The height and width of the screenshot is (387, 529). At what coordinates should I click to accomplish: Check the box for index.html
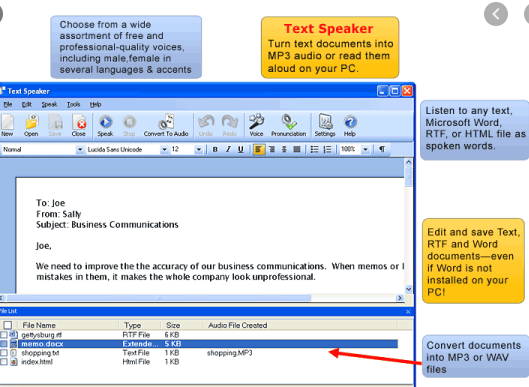pos(4,362)
